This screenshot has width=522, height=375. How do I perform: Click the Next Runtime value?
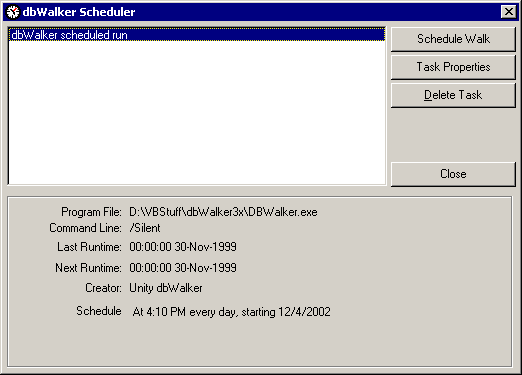(183, 268)
